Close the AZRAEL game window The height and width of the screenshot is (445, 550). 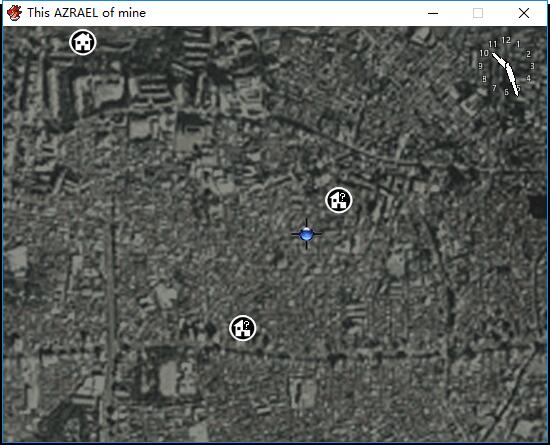point(524,13)
